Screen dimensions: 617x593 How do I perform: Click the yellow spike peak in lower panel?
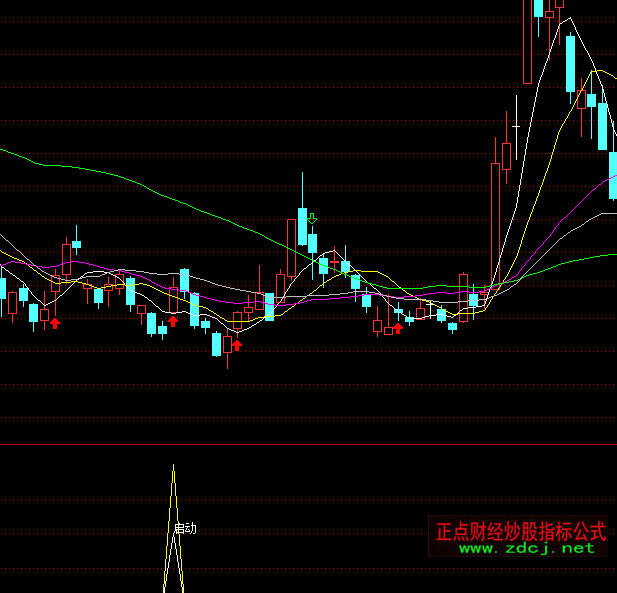pyautogui.click(x=173, y=468)
